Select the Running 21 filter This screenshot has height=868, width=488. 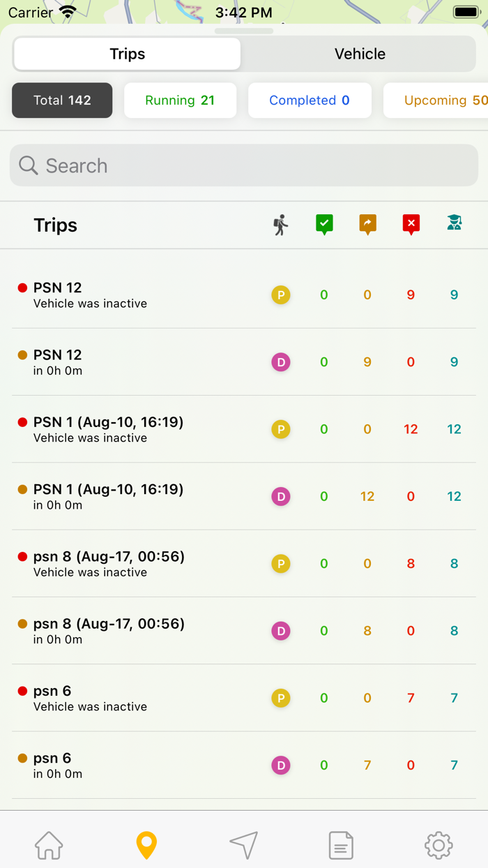180,100
